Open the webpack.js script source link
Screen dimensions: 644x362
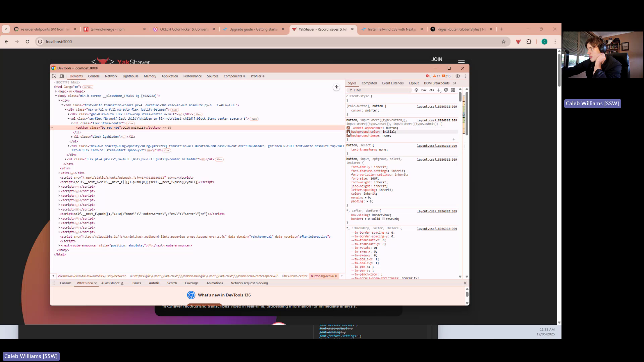tap(123, 178)
